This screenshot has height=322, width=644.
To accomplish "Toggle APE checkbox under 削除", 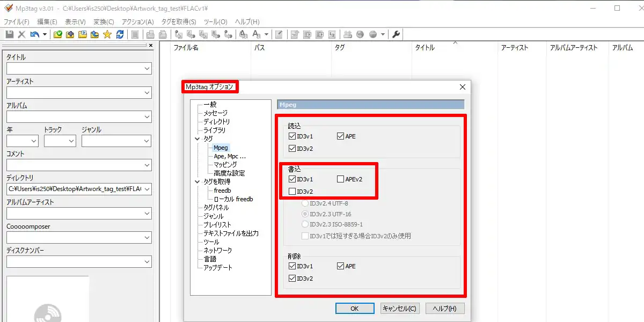I will click(x=340, y=266).
